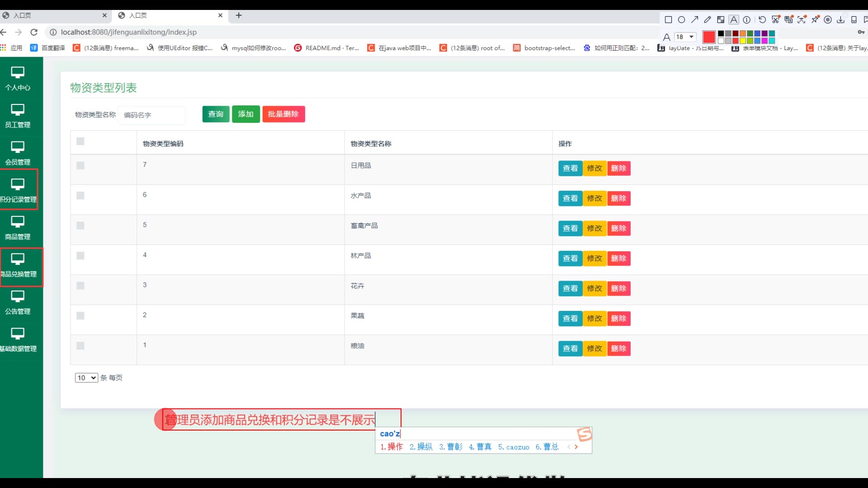Pick the arrow drawing tool

pos(694,19)
